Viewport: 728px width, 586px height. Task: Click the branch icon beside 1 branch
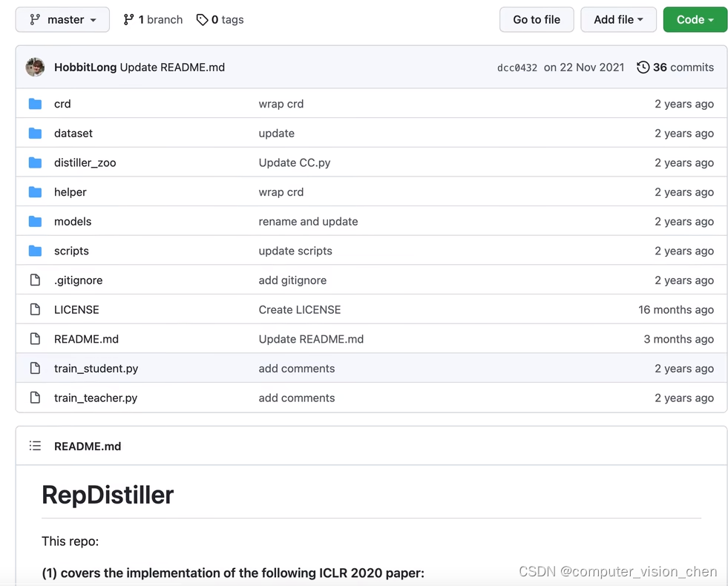click(128, 19)
